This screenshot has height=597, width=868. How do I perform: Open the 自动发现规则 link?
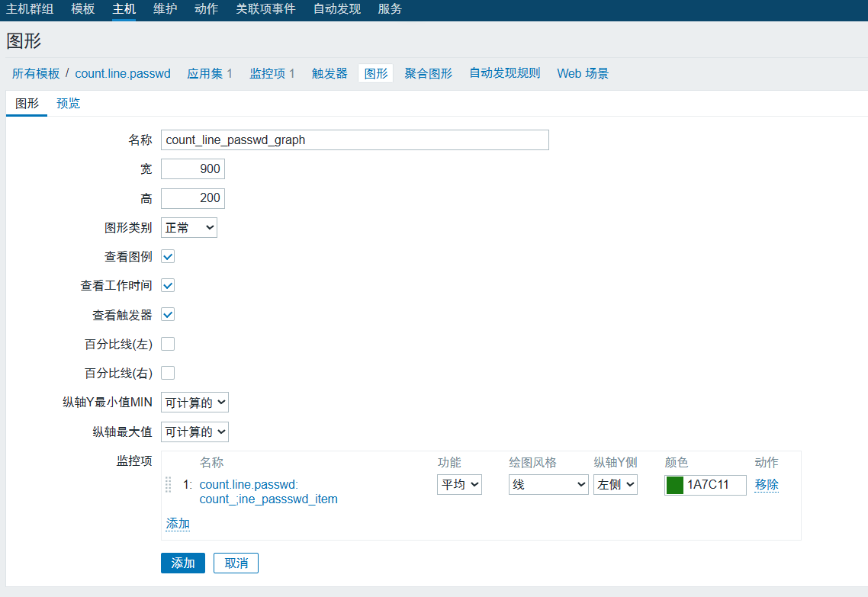pyautogui.click(x=504, y=73)
